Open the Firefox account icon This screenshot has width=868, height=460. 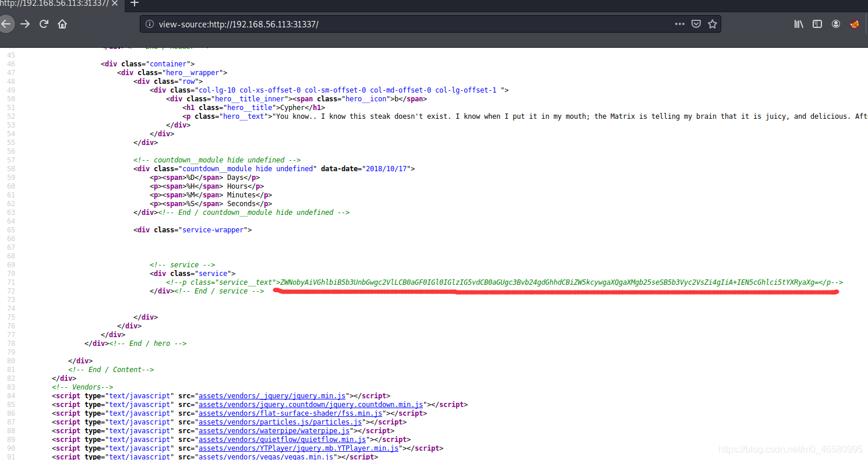pyautogui.click(x=836, y=24)
